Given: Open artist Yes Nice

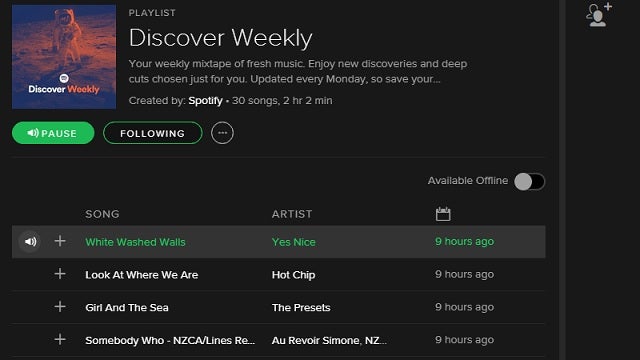Looking at the screenshot, I should [293, 242].
